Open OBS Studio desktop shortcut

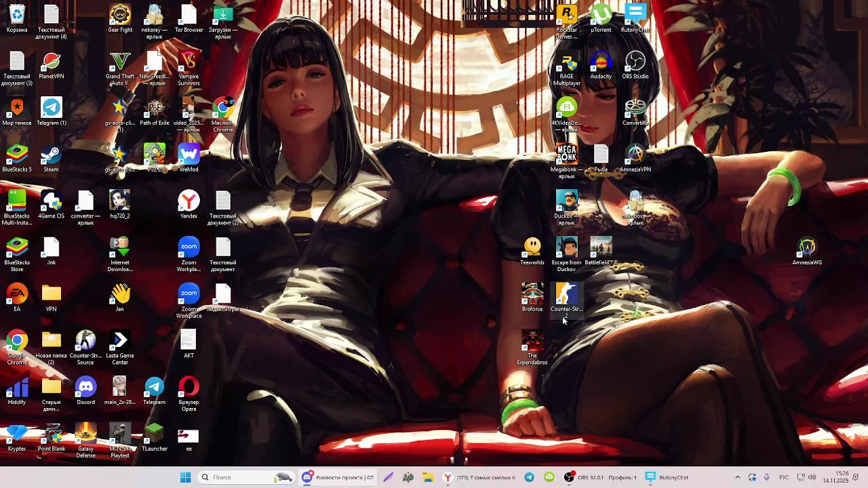pyautogui.click(x=635, y=65)
